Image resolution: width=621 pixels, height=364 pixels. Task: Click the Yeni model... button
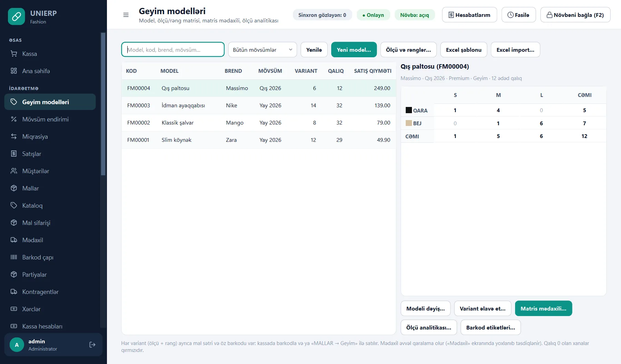point(354,50)
